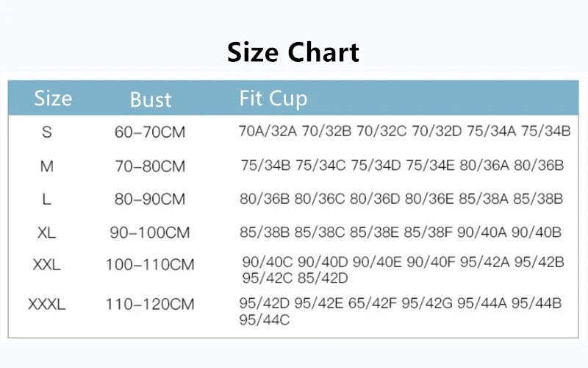
Task: Click the 95/44C cup size
Action: [x=265, y=319]
